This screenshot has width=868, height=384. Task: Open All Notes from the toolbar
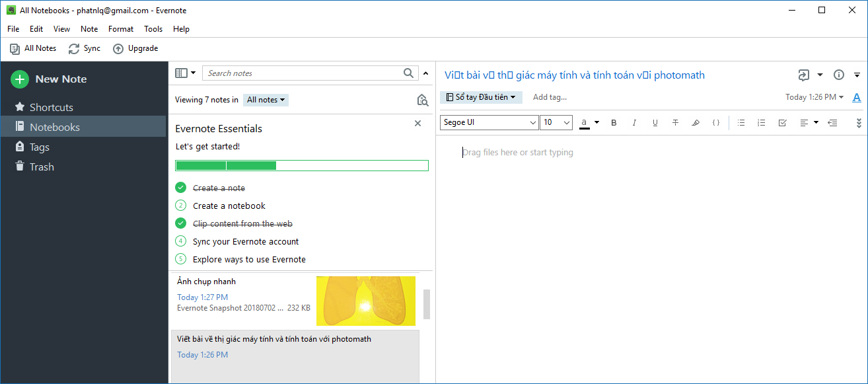click(33, 48)
